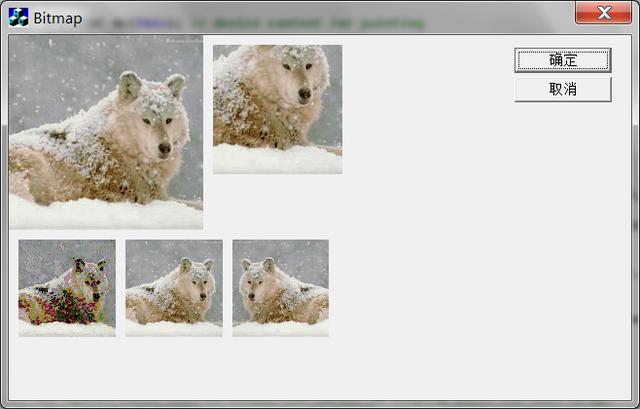Select the horizontally mirrored wolf thumbnail
640x409 pixels.
coord(280,288)
